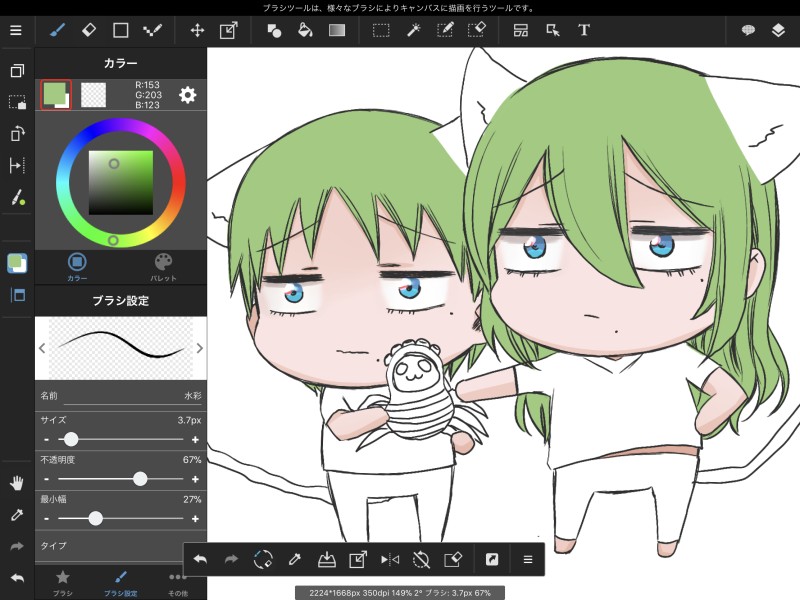Viewport: 800px width, 600px height.
Task: Select the panel divide tool
Action: pos(521,31)
